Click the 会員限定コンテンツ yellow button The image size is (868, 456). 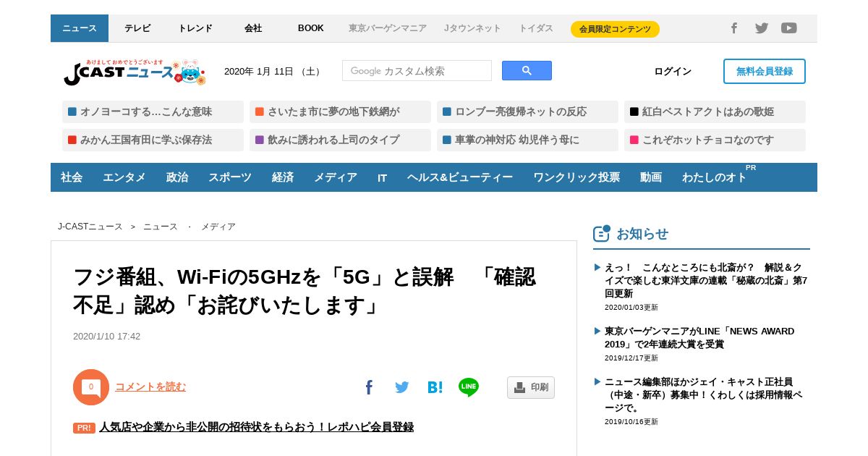click(x=615, y=29)
